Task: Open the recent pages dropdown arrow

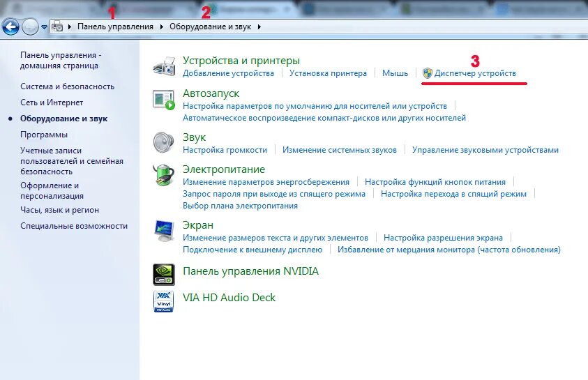Action: tap(44, 27)
